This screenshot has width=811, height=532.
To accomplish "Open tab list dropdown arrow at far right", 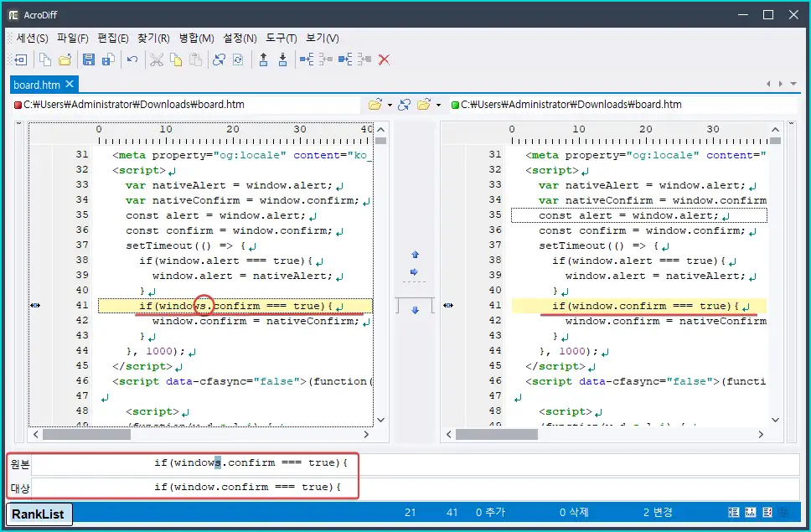I will point(793,84).
